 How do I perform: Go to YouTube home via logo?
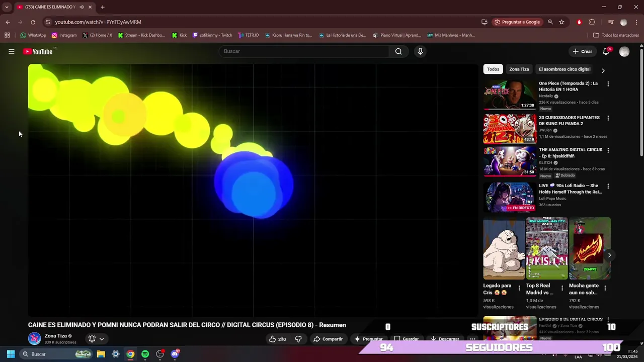point(38,51)
